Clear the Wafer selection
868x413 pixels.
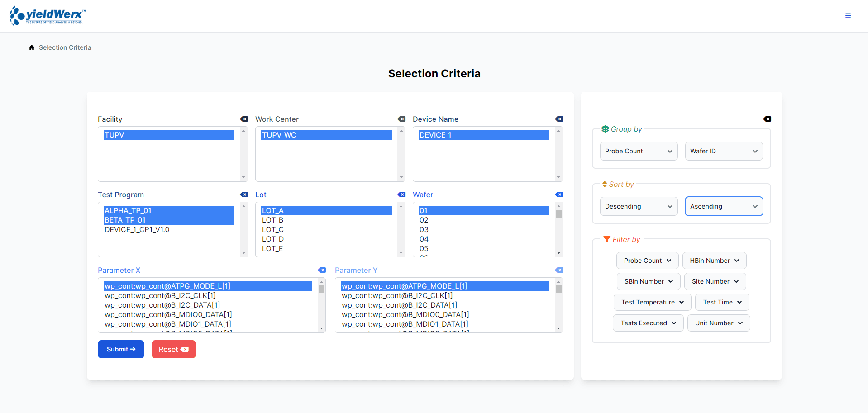coord(559,195)
